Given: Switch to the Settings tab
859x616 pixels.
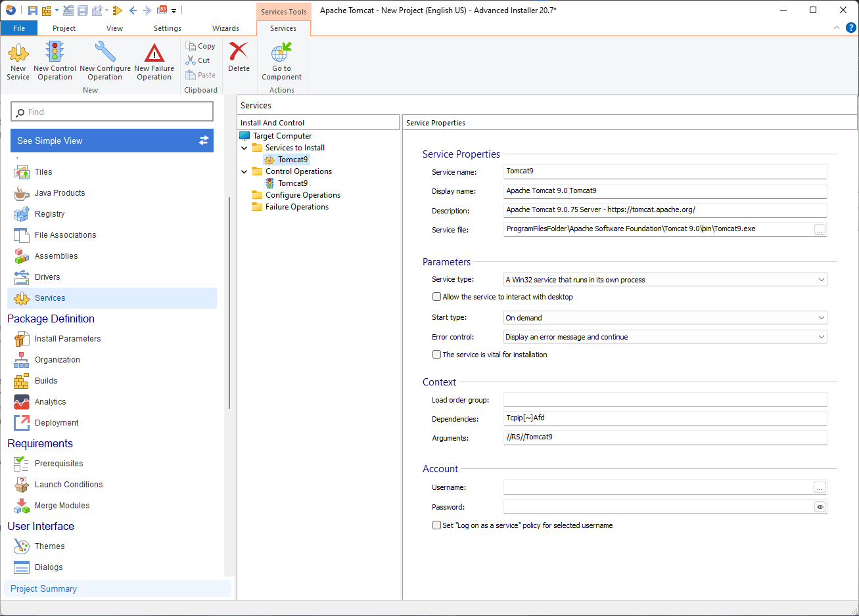Looking at the screenshot, I should pyautogui.click(x=168, y=28).
